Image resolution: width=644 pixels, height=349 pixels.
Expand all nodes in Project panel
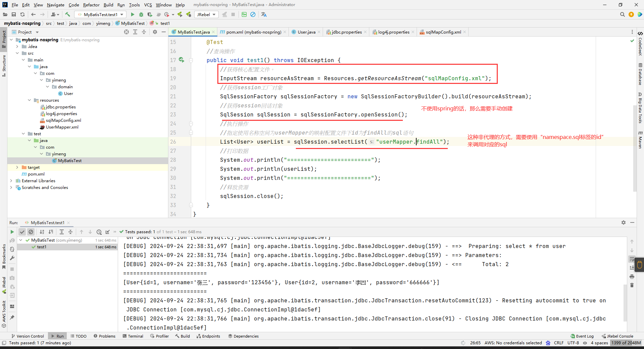135,32
